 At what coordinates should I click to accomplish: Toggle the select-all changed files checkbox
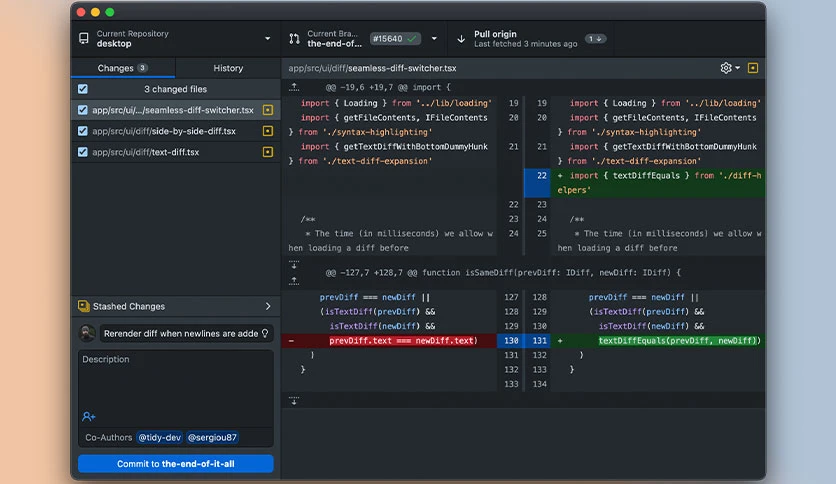83,89
